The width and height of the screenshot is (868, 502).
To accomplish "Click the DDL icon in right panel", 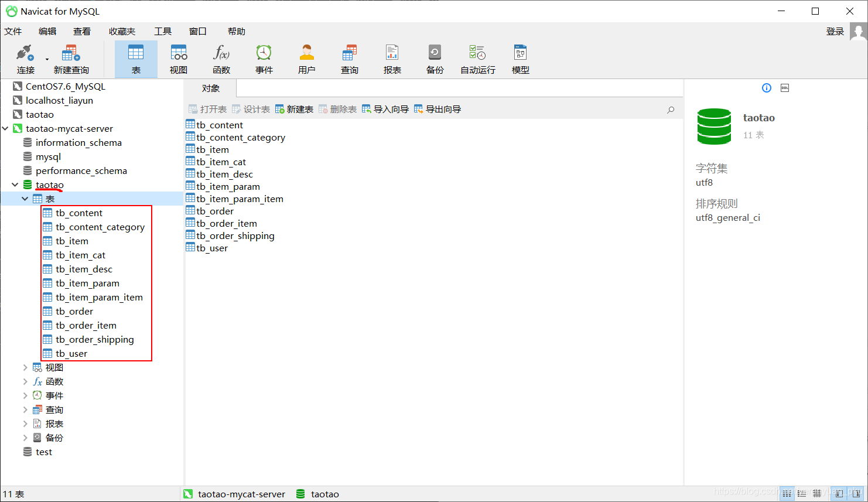I will (785, 88).
